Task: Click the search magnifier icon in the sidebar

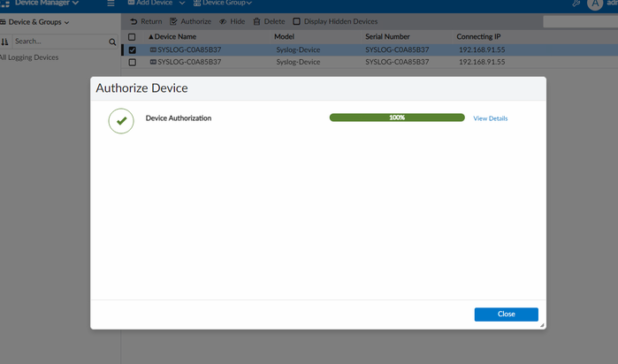Action: (x=112, y=42)
